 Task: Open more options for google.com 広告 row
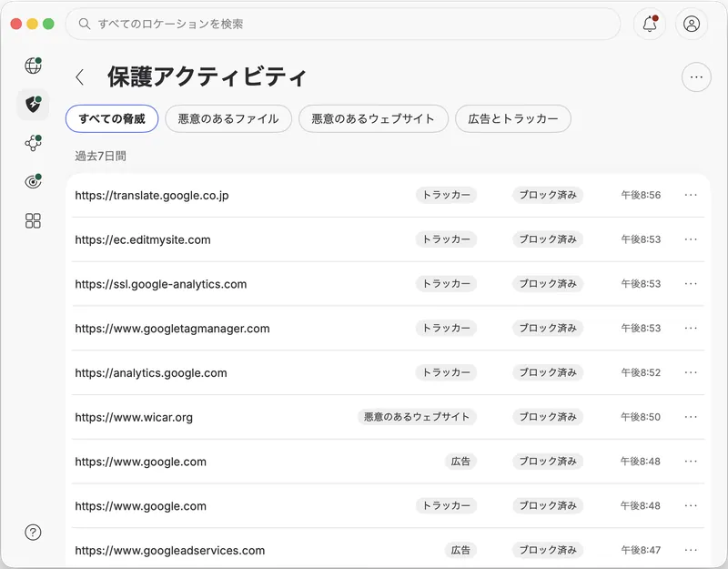[691, 462]
